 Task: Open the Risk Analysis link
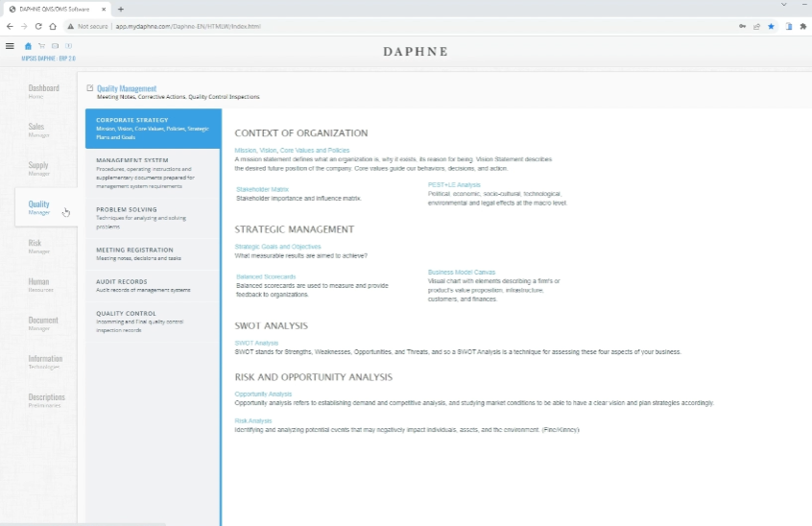coord(253,421)
